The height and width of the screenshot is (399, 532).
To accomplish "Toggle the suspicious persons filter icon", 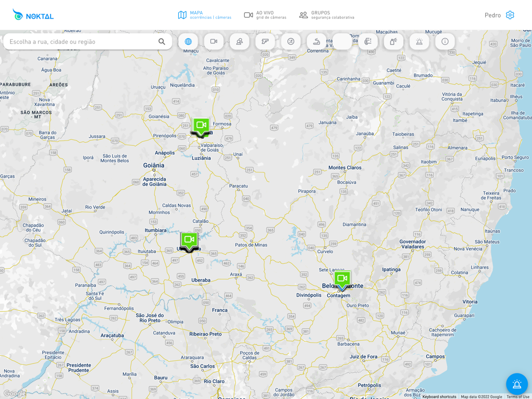I will point(239,41).
